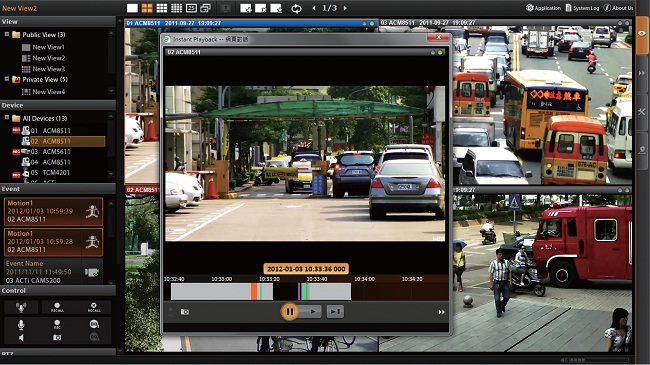Viewport: 650px width, 365px height.
Task: Take a snapshot in the Instant Playback window
Action: (185, 312)
